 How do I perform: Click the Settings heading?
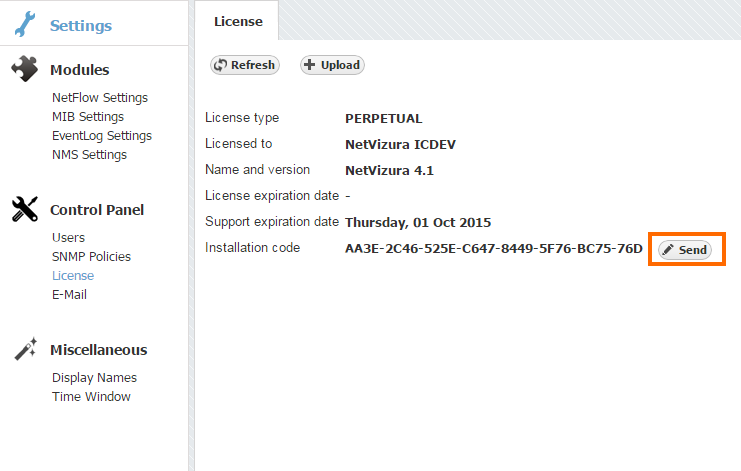pos(81,26)
